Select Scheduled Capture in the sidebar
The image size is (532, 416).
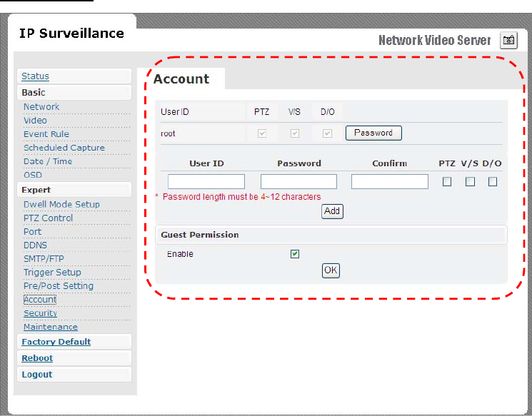click(64, 148)
